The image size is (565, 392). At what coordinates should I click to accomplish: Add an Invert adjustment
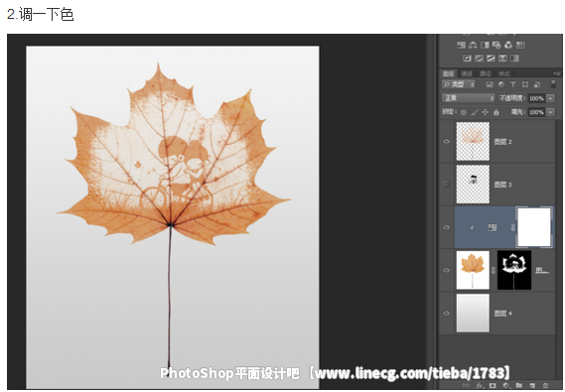click(467, 58)
